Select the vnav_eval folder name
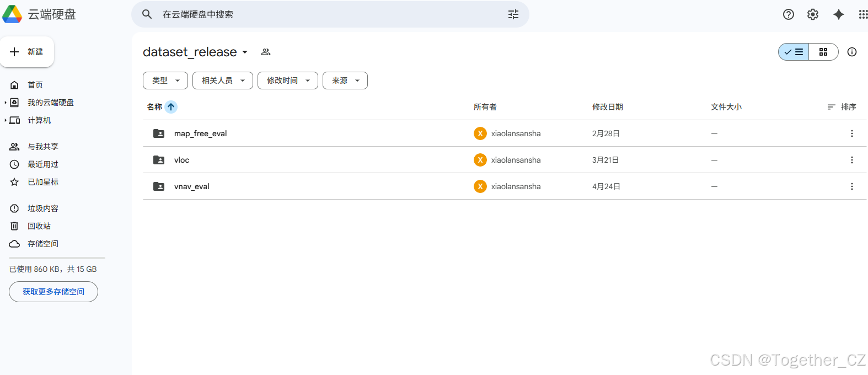Viewport: 868px width, 375px height. pos(192,186)
